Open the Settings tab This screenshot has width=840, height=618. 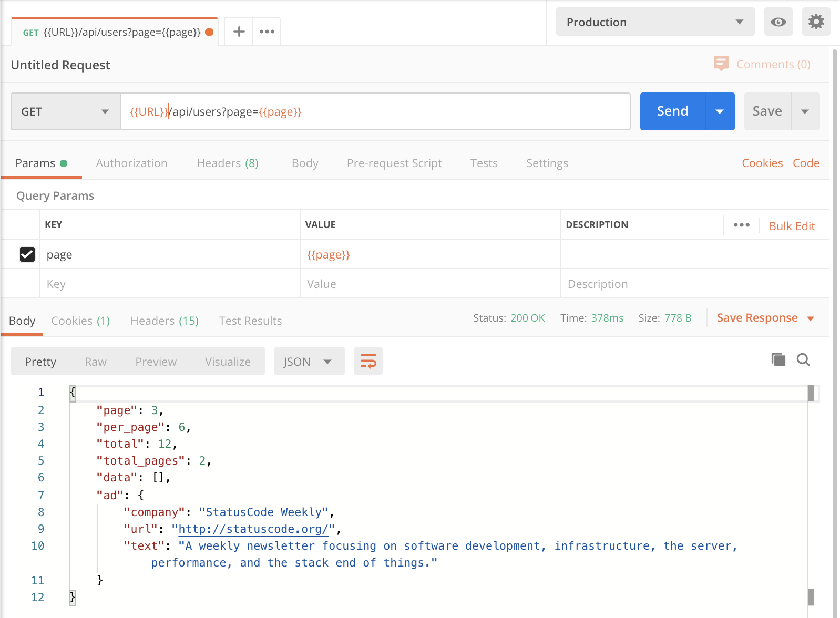coord(547,163)
